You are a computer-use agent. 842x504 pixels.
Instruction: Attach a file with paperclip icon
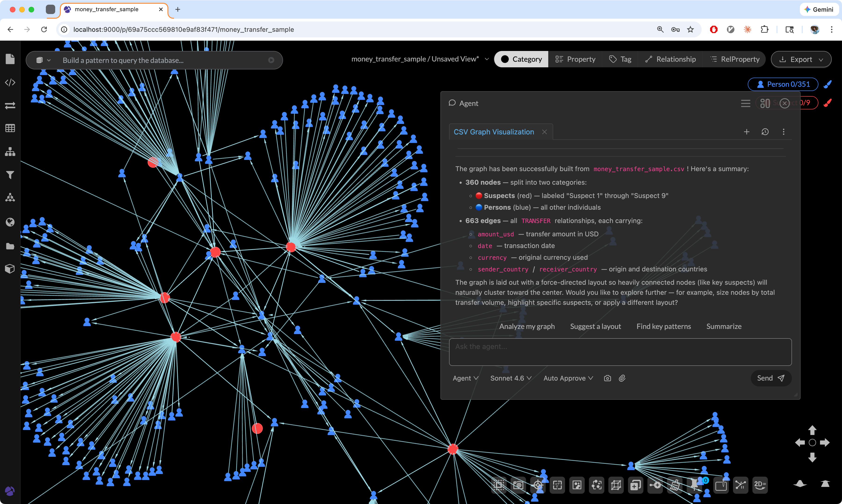622,378
